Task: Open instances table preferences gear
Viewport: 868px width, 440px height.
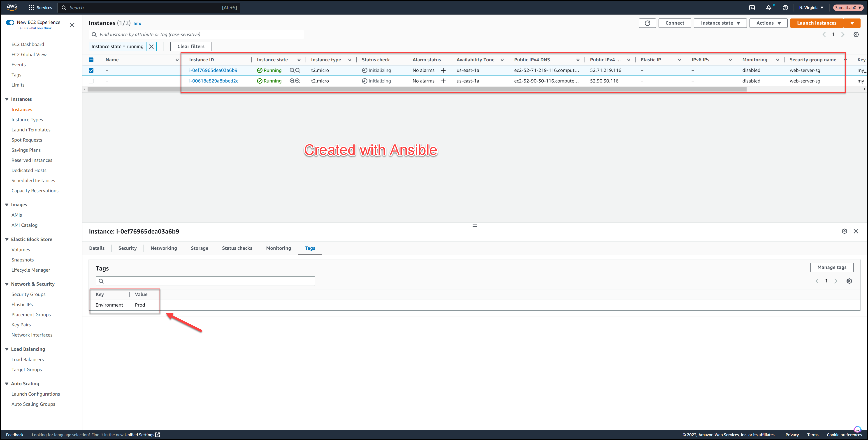Action: click(x=856, y=34)
